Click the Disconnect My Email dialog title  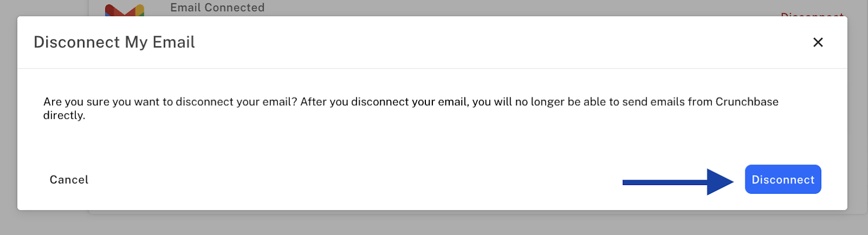click(x=114, y=42)
